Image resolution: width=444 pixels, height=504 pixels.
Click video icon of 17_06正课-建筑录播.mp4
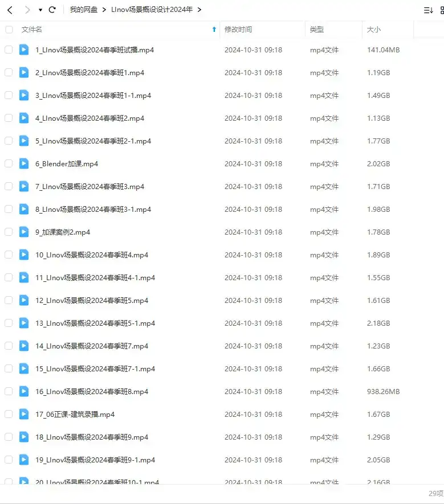pos(24,414)
